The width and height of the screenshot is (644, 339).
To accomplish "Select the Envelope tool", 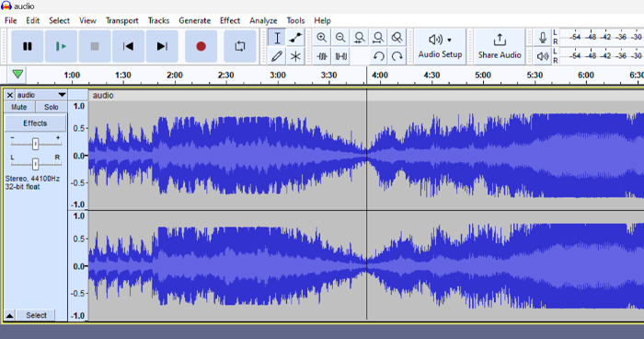I will (295, 38).
